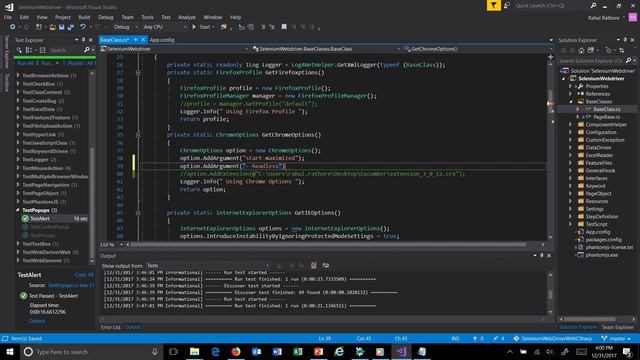The height and width of the screenshot is (360, 640).
Task: Close the BaseClass.cs tab
Action: [x=143, y=40]
